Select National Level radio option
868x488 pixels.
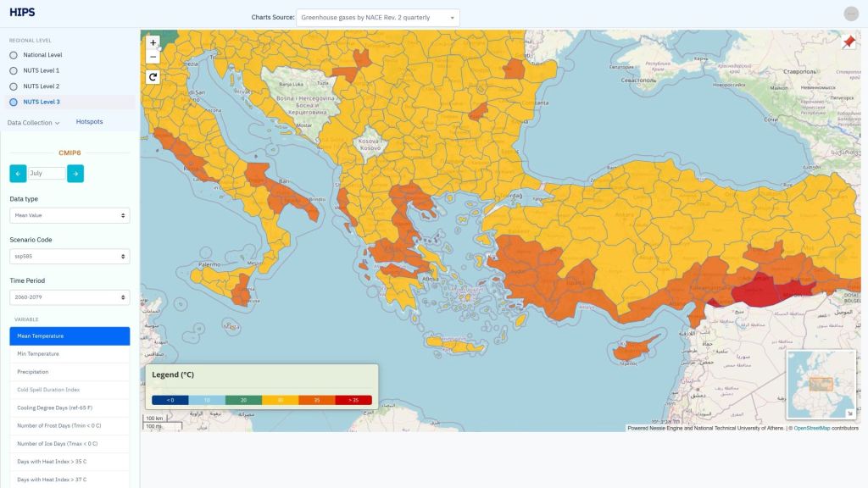tap(14, 55)
